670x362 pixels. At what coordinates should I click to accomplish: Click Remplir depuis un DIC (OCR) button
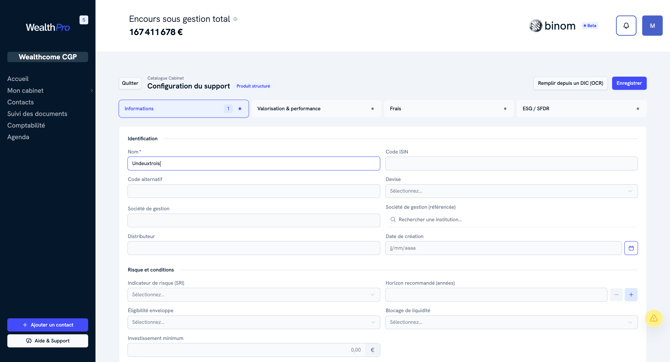click(x=570, y=83)
